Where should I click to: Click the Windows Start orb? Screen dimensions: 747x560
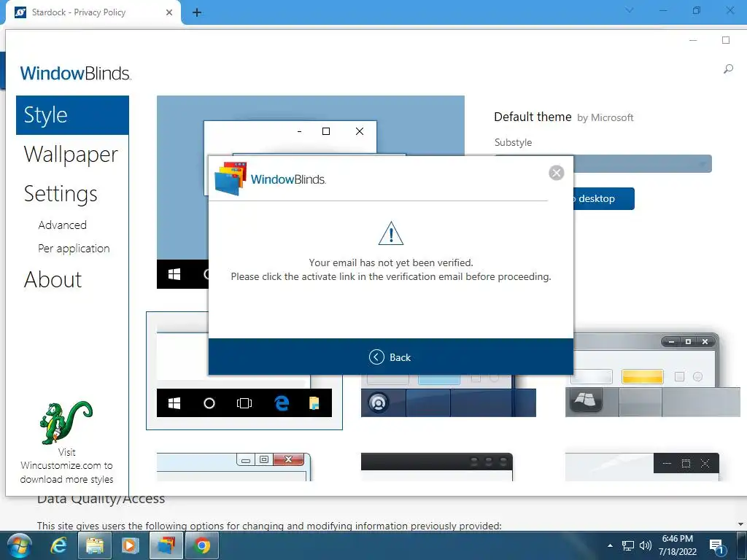point(20,545)
